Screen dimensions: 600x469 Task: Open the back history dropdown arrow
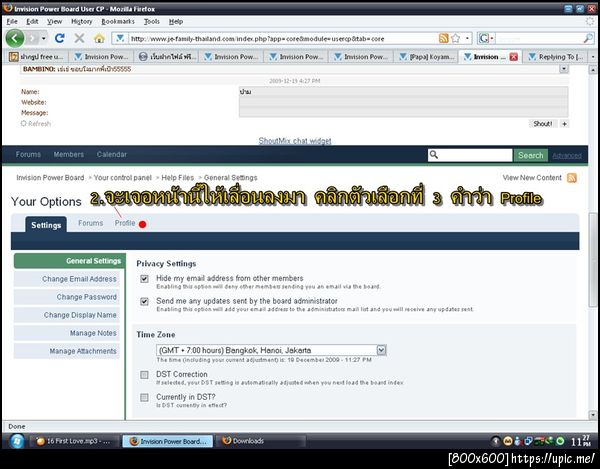pyautogui.click(x=44, y=38)
